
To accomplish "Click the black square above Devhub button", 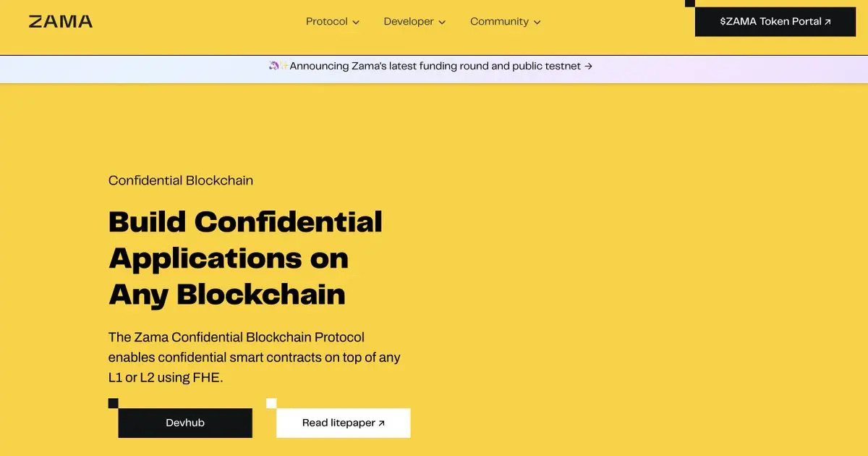I will tap(113, 403).
